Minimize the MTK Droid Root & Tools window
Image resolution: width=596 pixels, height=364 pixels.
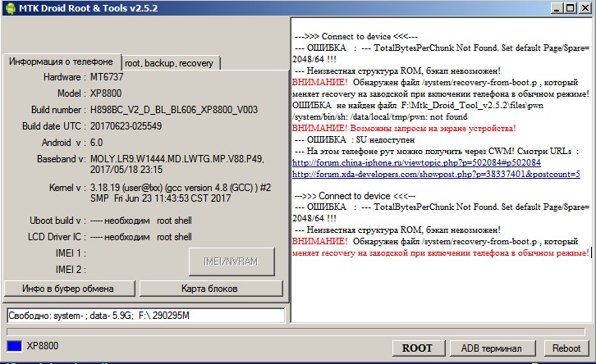557,7
